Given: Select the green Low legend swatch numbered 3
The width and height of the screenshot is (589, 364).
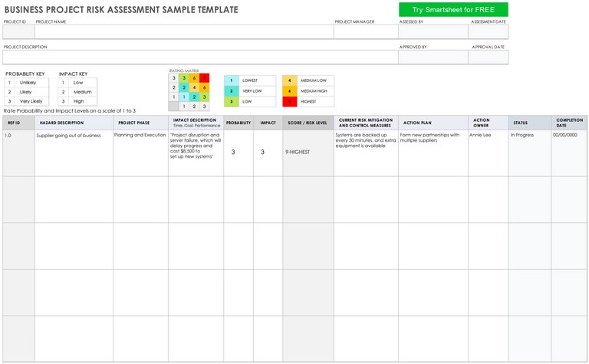Looking at the screenshot, I should point(232,102).
